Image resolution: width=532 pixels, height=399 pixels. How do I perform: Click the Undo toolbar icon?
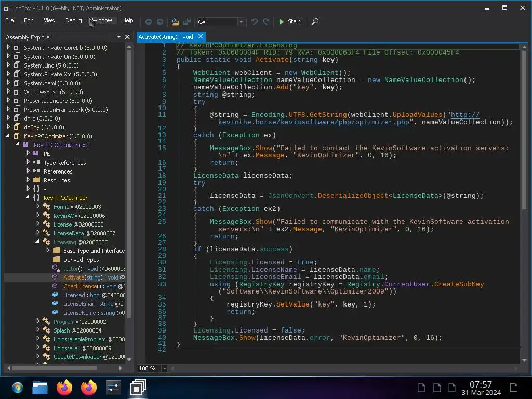pos(255,22)
